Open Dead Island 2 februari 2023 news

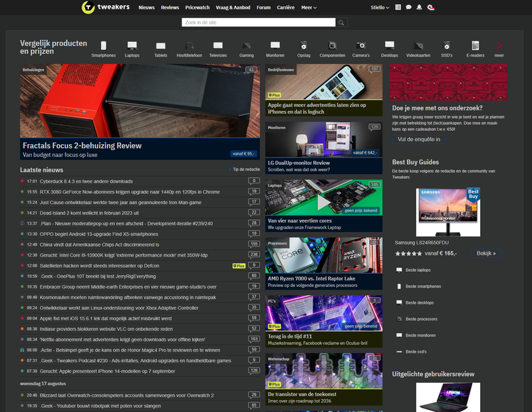(89, 213)
